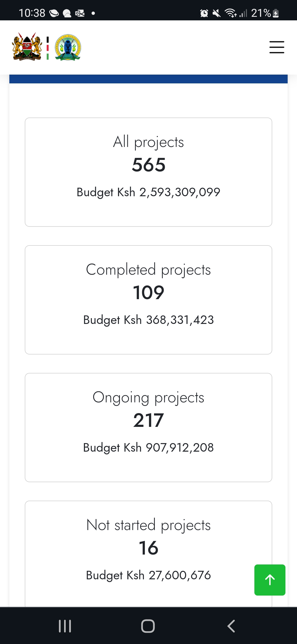
Task: Tap the 565 all projects count
Action: point(148,165)
